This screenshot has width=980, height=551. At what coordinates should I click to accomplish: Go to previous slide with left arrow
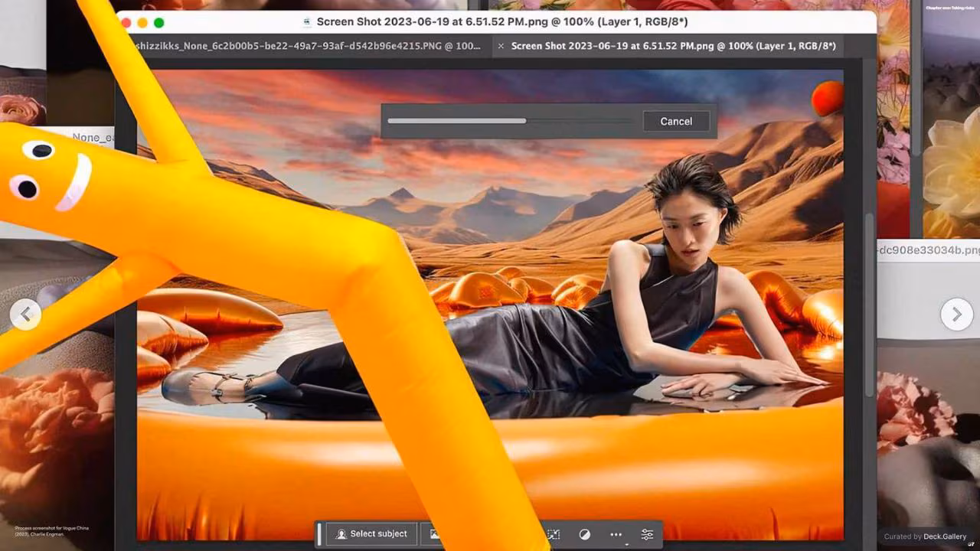pyautogui.click(x=25, y=314)
